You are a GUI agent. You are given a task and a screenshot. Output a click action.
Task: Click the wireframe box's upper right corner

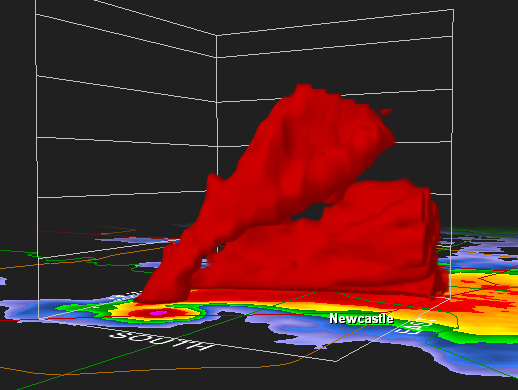(453, 10)
